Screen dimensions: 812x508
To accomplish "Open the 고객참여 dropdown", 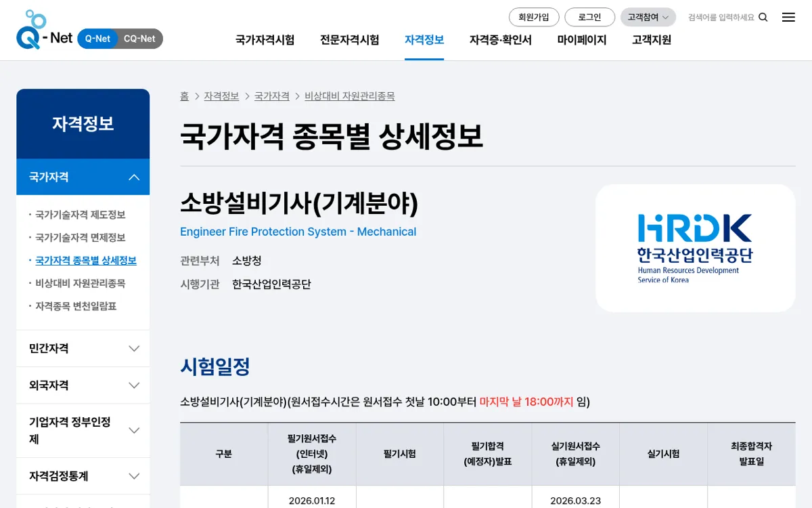I will pyautogui.click(x=648, y=17).
